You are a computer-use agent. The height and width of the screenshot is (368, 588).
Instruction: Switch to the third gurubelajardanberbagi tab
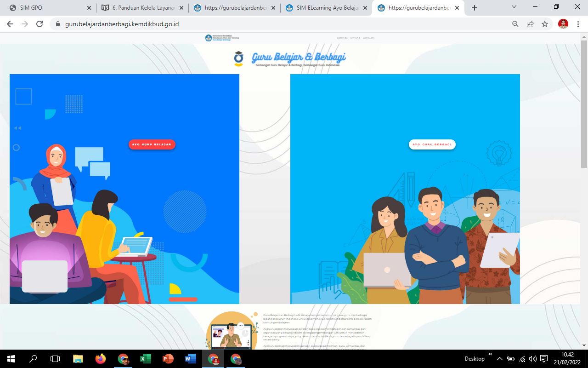(234, 8)
